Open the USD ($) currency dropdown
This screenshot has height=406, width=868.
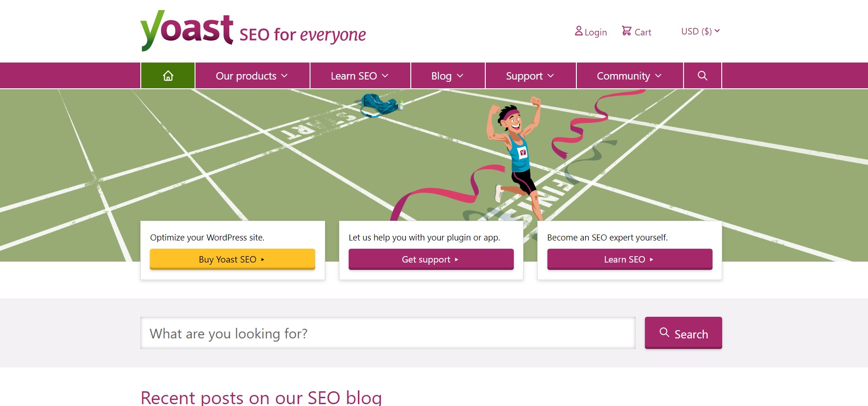point(700,31)
